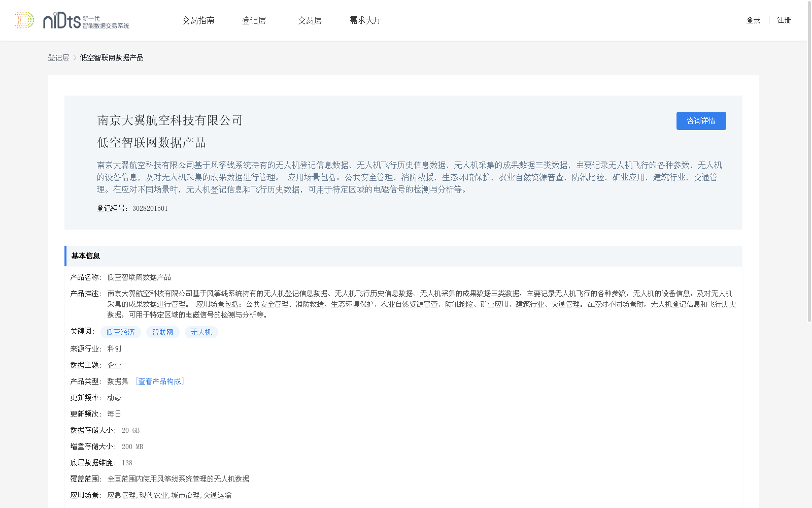The height and width of the screenshot is (508, 812).
Task: Go to 需求大厅
Action: pos(365,20)
